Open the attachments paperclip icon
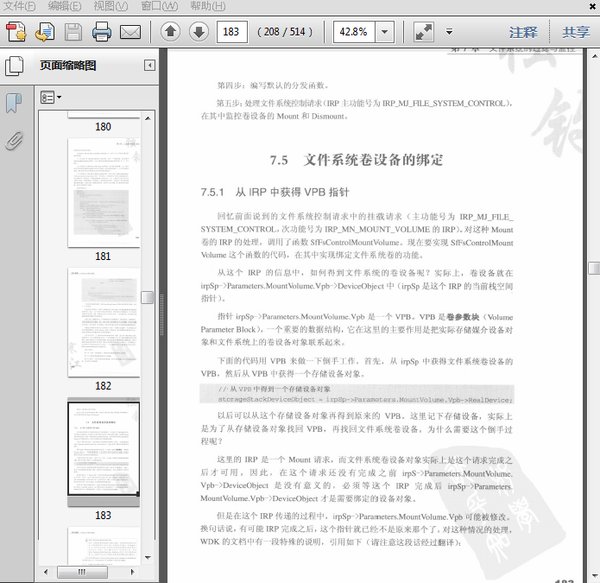Viewport: 600px width, 583px height. click(15, 141)
